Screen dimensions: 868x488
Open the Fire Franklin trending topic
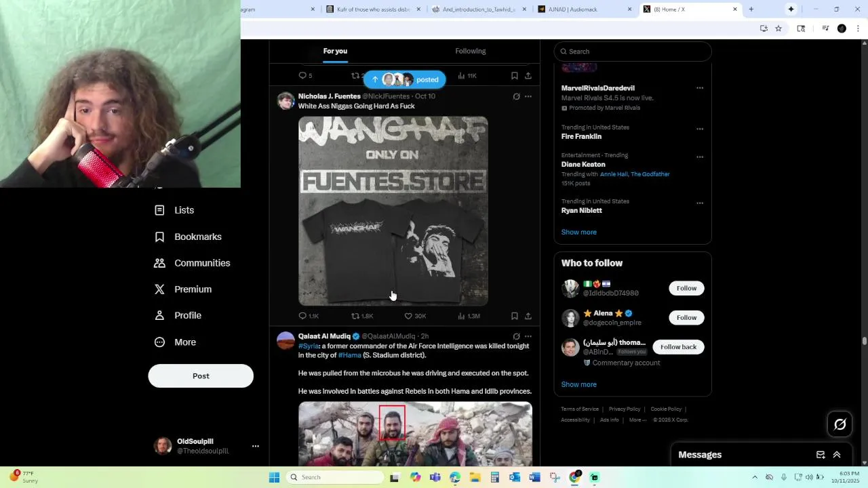(581, 136)
